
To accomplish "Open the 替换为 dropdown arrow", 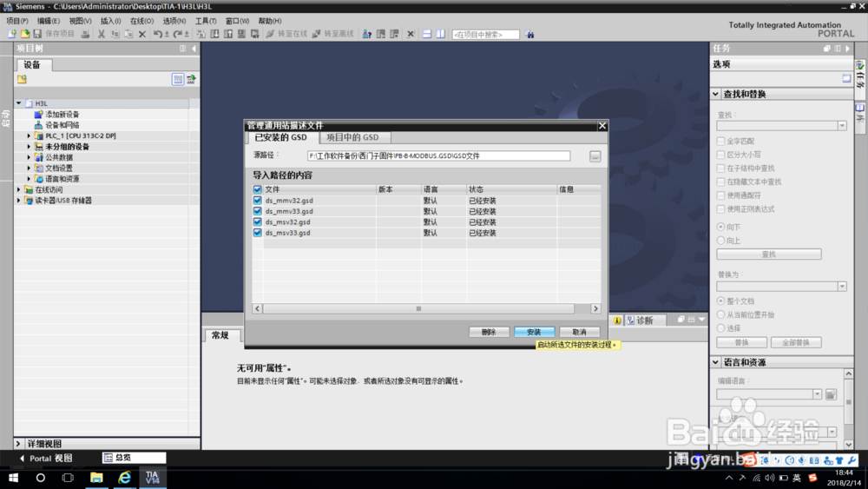I will pyautogui.click(x=842, y=287).
